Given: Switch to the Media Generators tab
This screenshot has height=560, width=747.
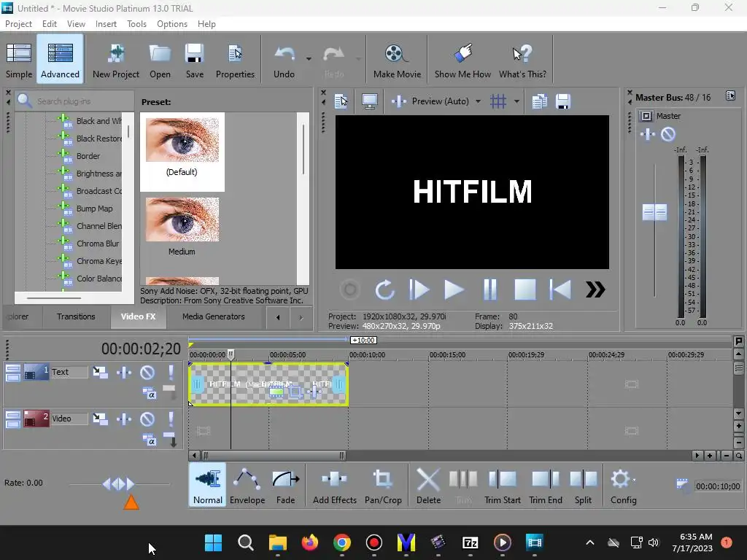Looking at the screenshot, I should 214,316.
